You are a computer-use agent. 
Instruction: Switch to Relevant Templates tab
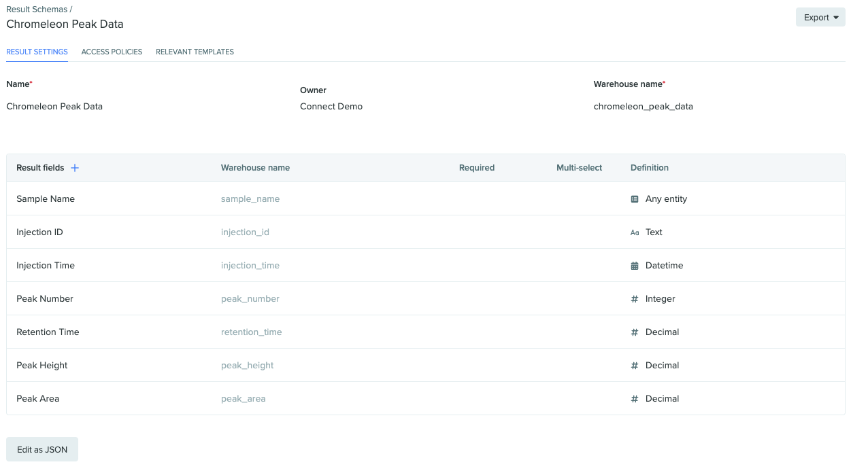[195, 52]
